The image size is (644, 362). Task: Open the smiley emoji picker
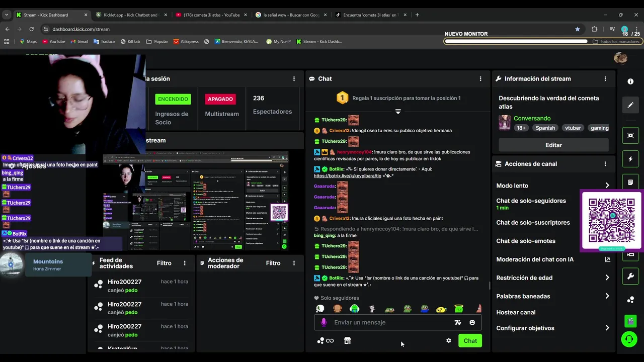coord(472,322)
